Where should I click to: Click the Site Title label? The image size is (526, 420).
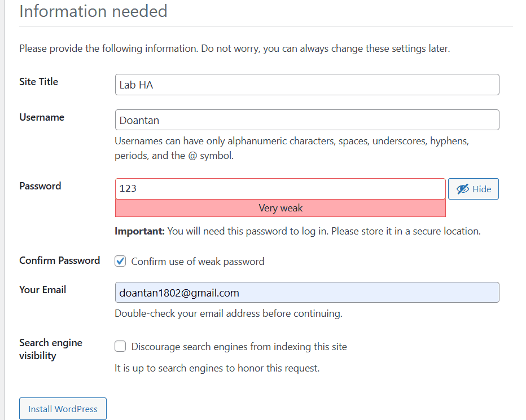pos(38,82)
